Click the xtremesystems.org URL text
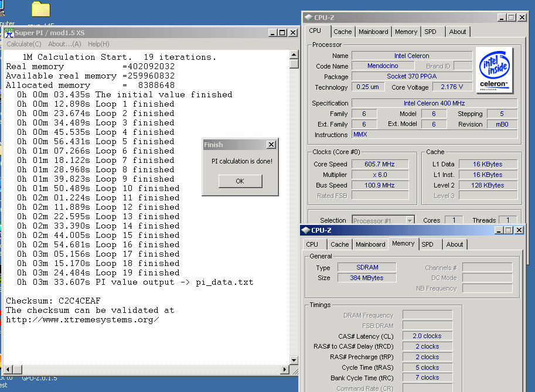This screenshot has width=535, height=392. (82, 320)
